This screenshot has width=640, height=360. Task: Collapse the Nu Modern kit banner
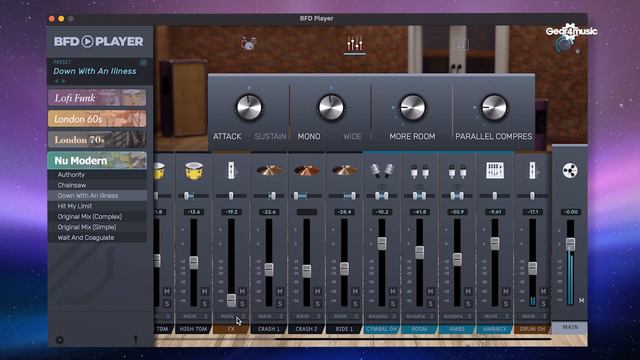click(97, 160)
